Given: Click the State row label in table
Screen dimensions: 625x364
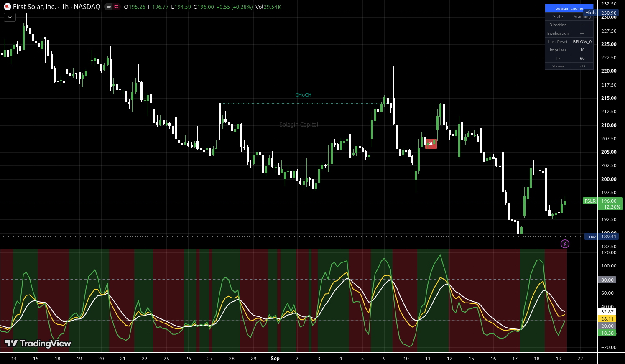Looking at the screenshot, I should point(558,17).
